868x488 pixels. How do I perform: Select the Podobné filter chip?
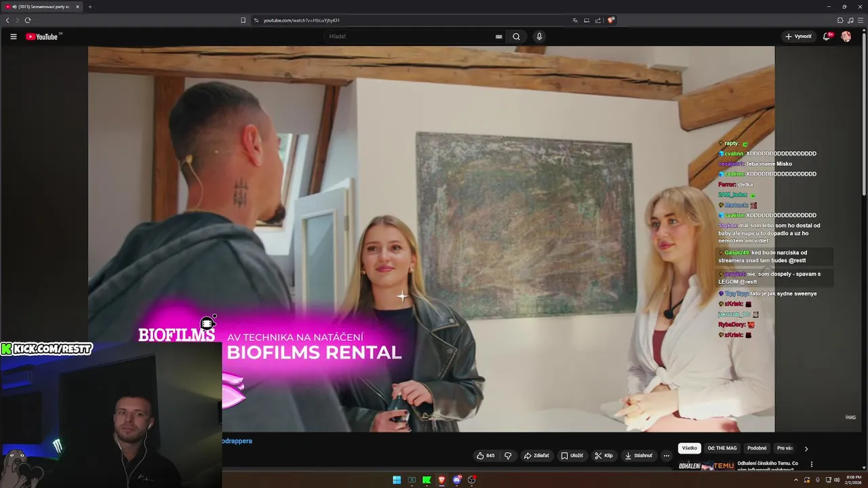point(757,448)
